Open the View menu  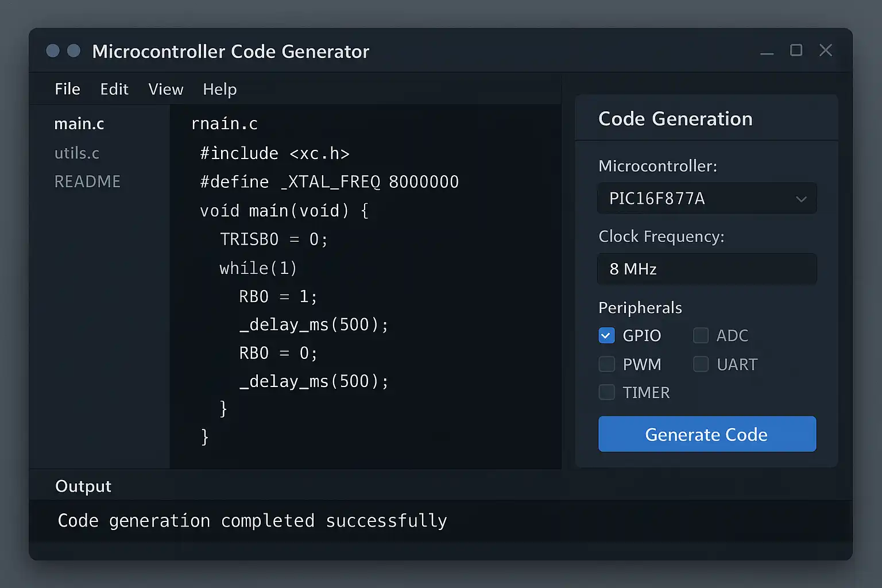coord(165,89)
